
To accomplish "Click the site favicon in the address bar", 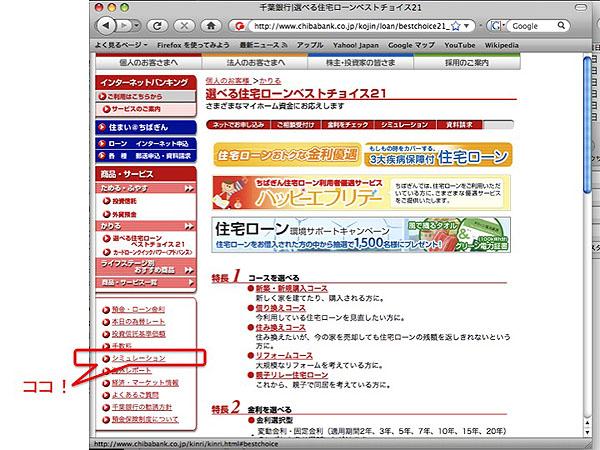I will 240,26.
